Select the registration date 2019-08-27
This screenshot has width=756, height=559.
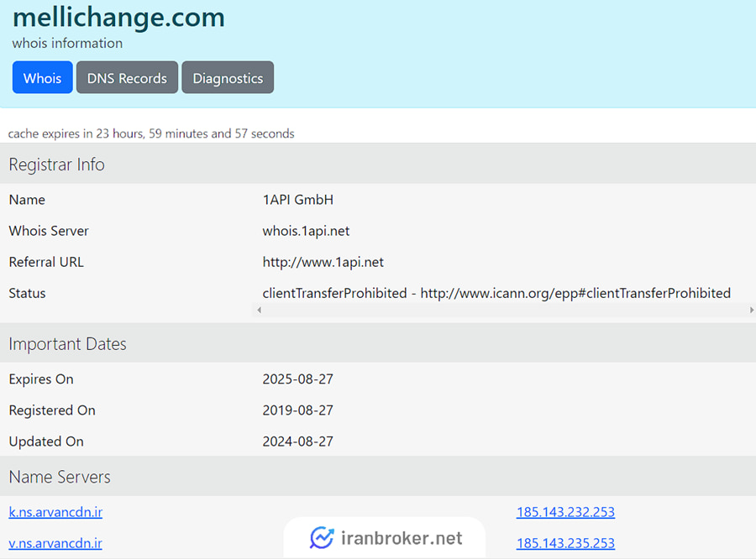pos(298,410)
